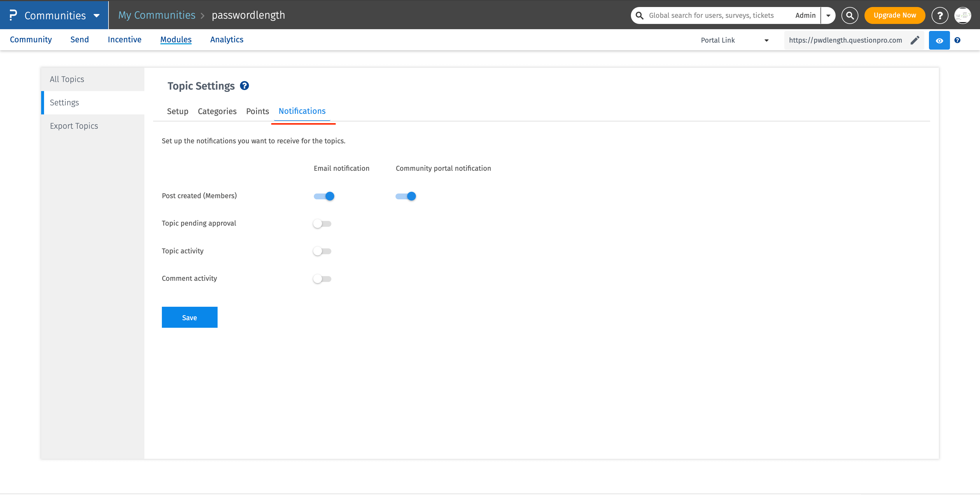Switch to the Setup tab
The image size is (980, 495).
(177, 111)
